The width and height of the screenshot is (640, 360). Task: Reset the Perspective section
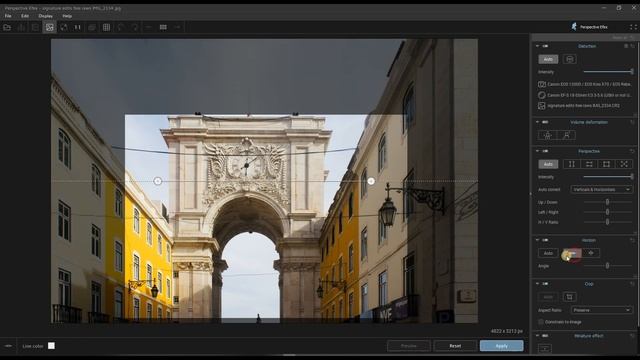pos(632,151)
